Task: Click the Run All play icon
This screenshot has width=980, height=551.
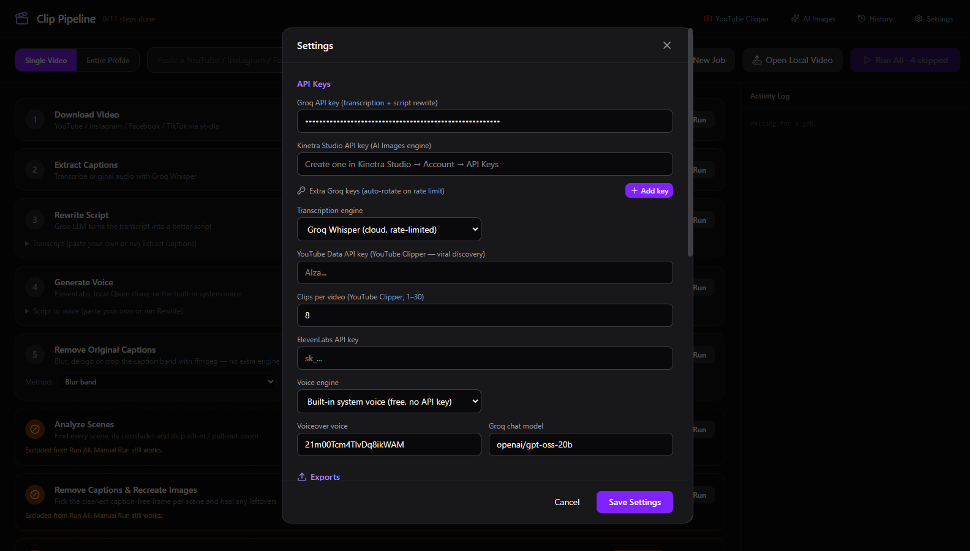Action: coord(867,60)
